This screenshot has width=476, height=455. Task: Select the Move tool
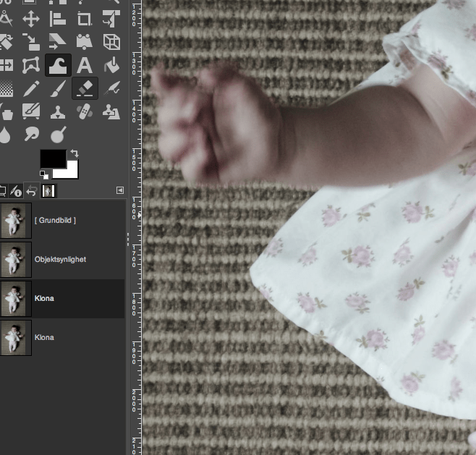30,19
